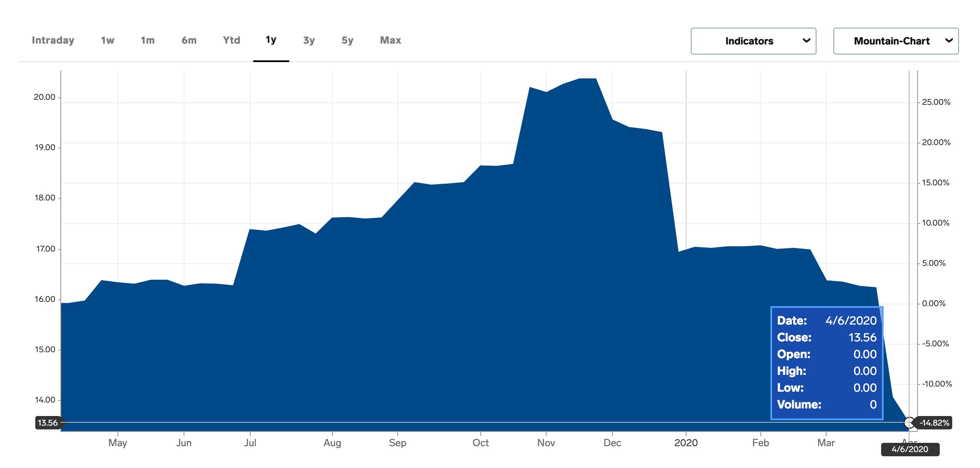Switch chart to Ytd range

click(x=231, y=40)
